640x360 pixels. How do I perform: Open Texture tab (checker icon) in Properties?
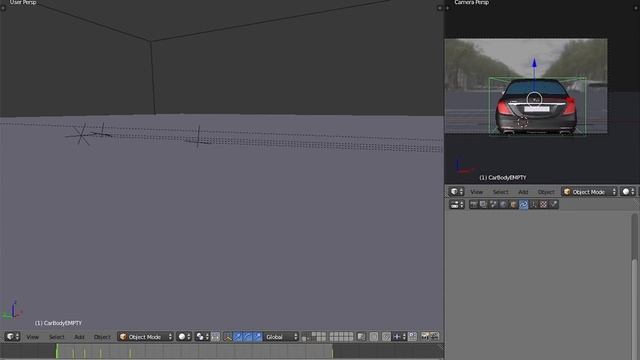[x=543, y=204]
